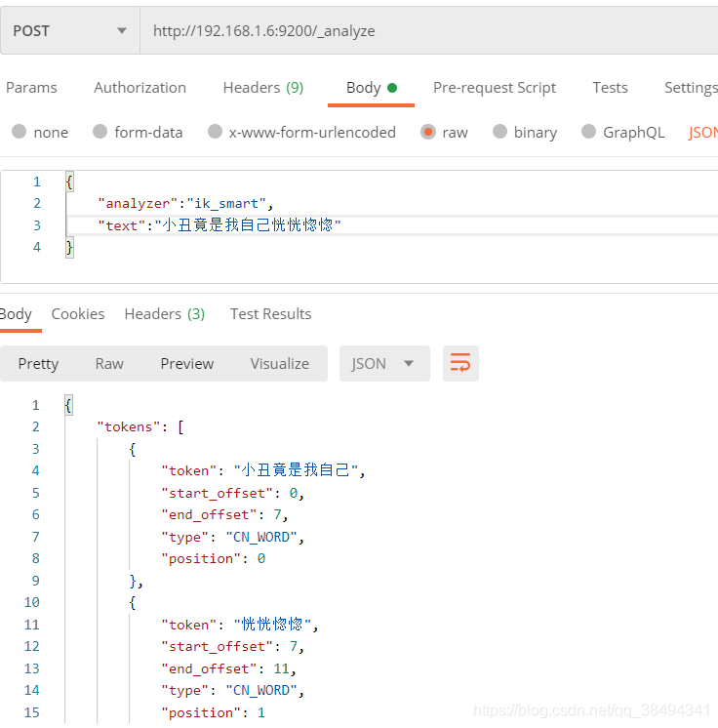Select the raw body radio button
The width and height of the screenshot is (718, 728).
[428, 133]
